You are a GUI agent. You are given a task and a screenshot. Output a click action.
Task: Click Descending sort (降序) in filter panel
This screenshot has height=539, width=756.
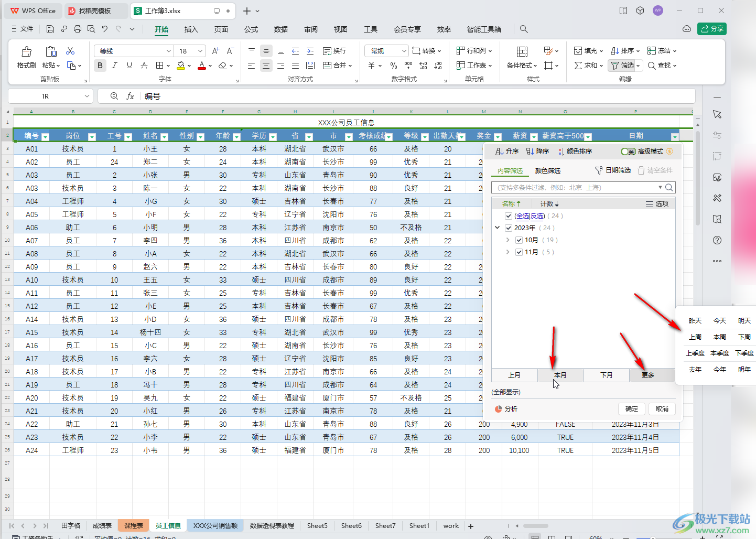point(537,152)
